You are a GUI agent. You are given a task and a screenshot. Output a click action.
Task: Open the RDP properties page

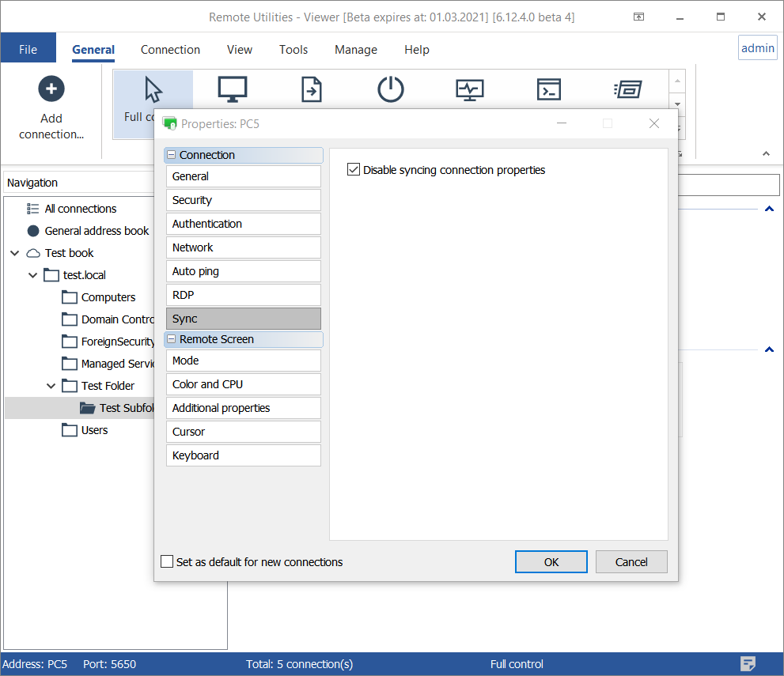tap(244, 295)
